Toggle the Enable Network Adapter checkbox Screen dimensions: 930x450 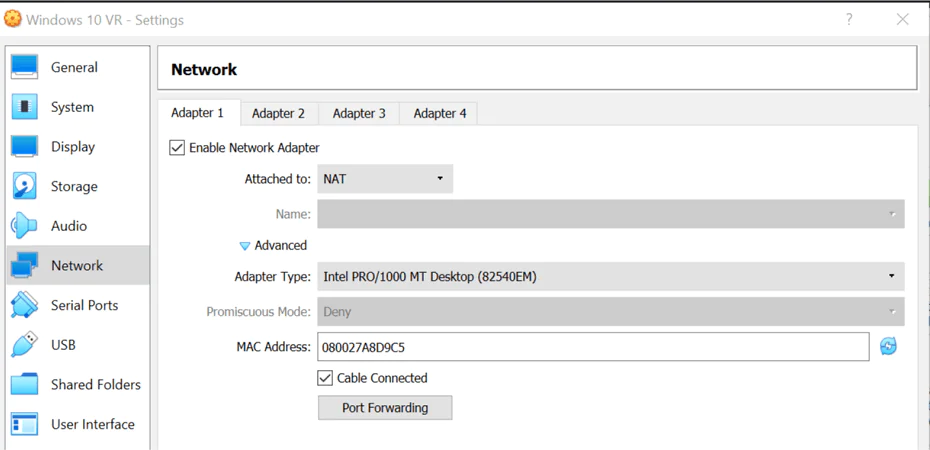177,148
